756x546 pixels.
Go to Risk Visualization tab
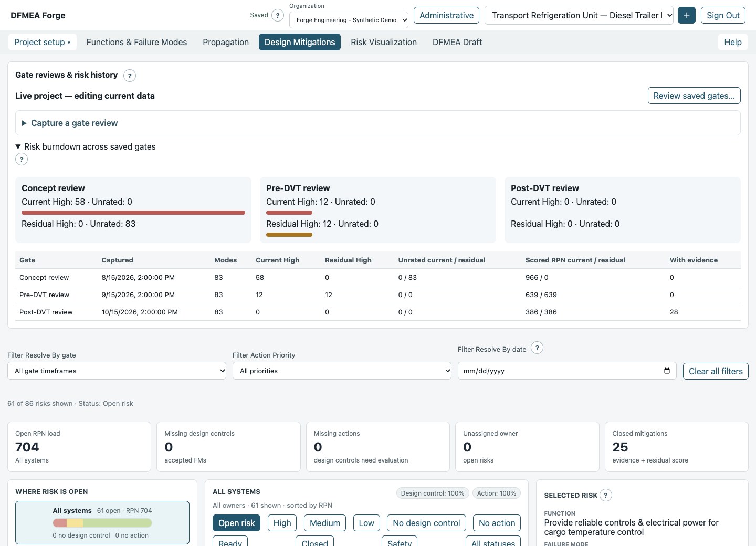click(384, 42)
